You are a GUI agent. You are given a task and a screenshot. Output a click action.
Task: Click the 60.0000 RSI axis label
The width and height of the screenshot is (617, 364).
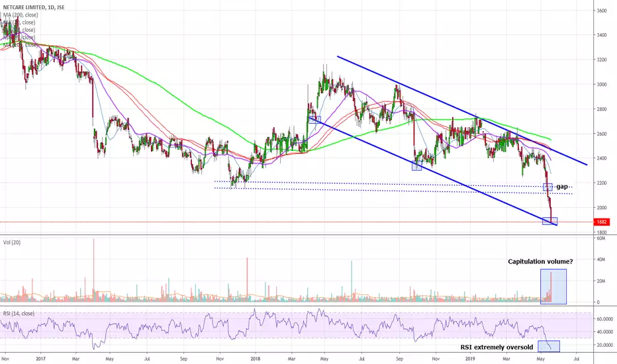point(605,319)
